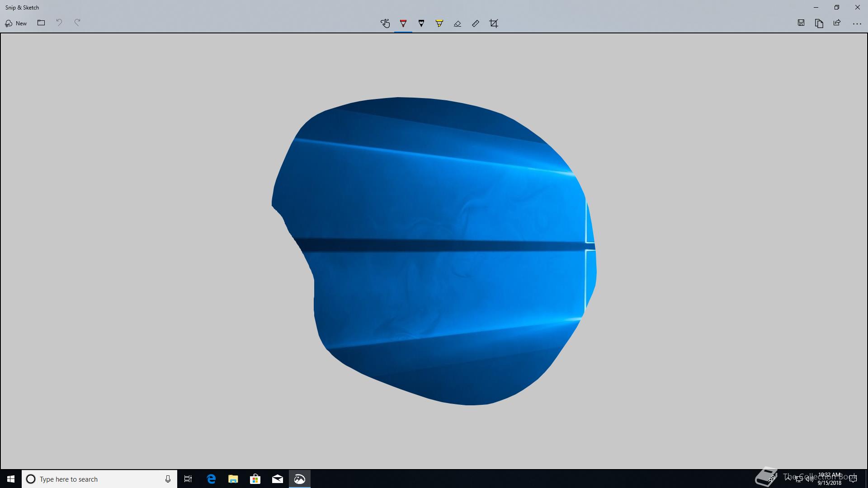Open the See more ellipsis menu

[x=857, y=23]
